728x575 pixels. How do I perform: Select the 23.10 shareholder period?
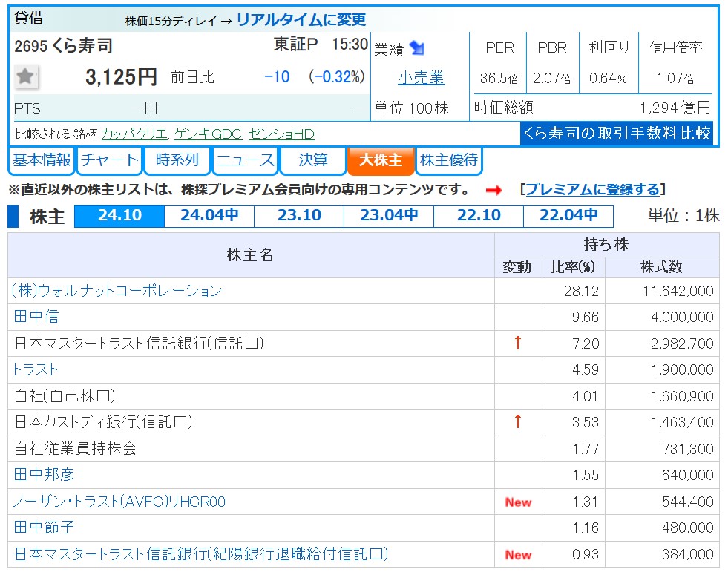pyautogui.click(x=299, y=215)
